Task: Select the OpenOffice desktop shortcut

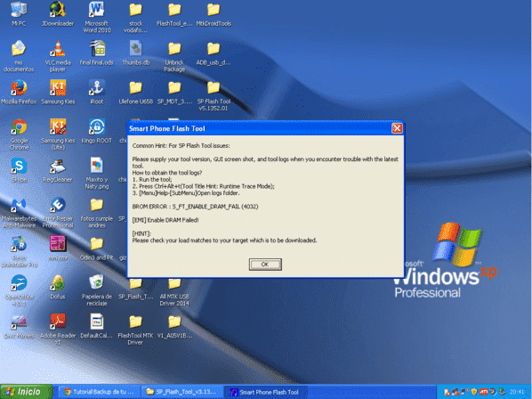Action: pos(19,290)
